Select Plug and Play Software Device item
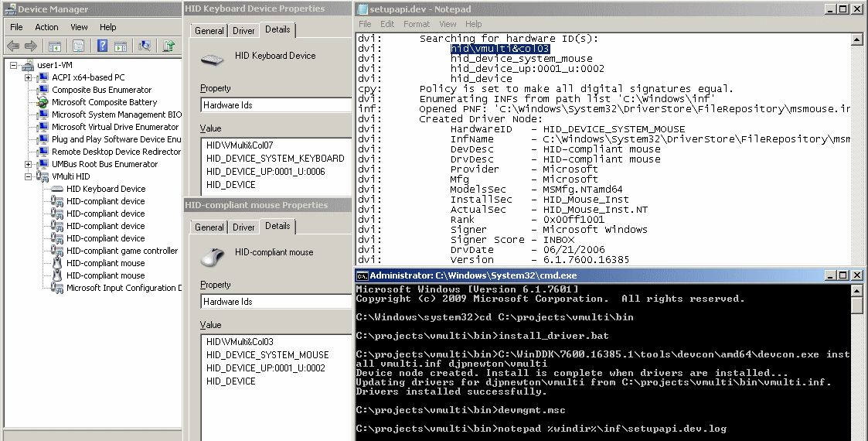Viewport: 868px width, 441px height. (x=116, y=139)
